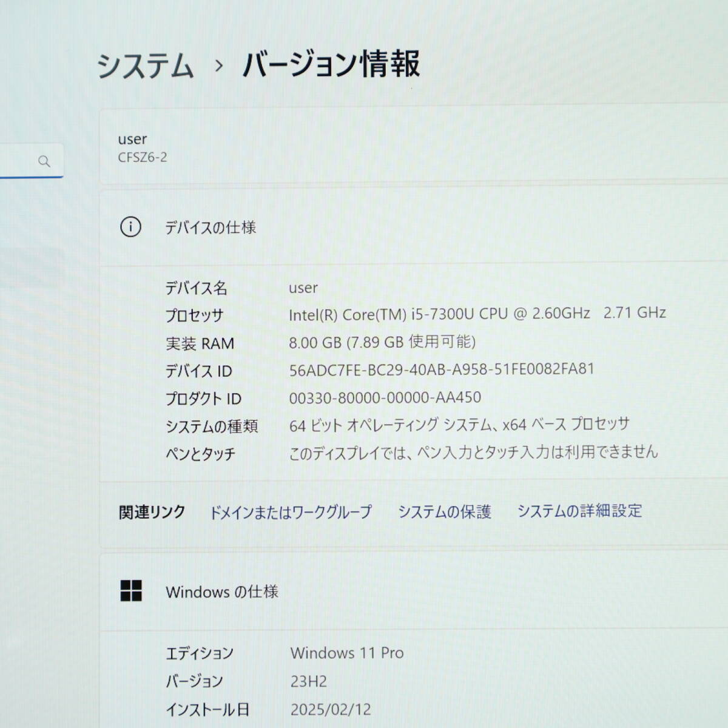Expand the Windows の仕様 section header
The width and height of the screenshot is (728, 728).
coord(414,591)
